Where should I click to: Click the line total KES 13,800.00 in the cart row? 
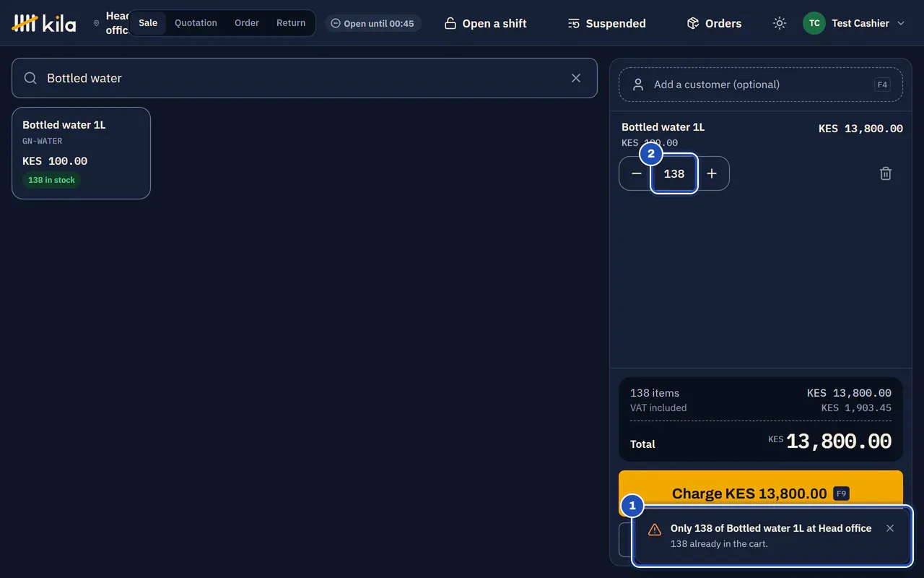coord(860,129)
